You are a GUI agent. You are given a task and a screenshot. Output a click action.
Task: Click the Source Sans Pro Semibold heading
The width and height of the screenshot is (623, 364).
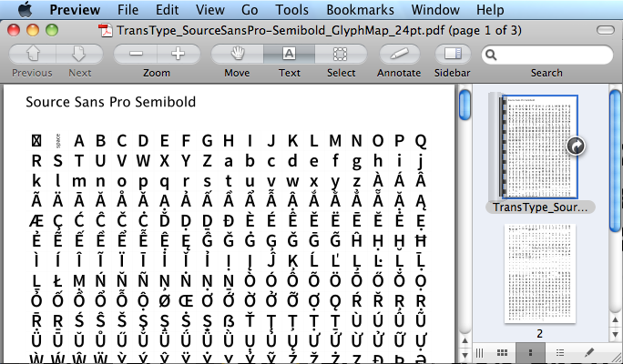tap(111, 102)
